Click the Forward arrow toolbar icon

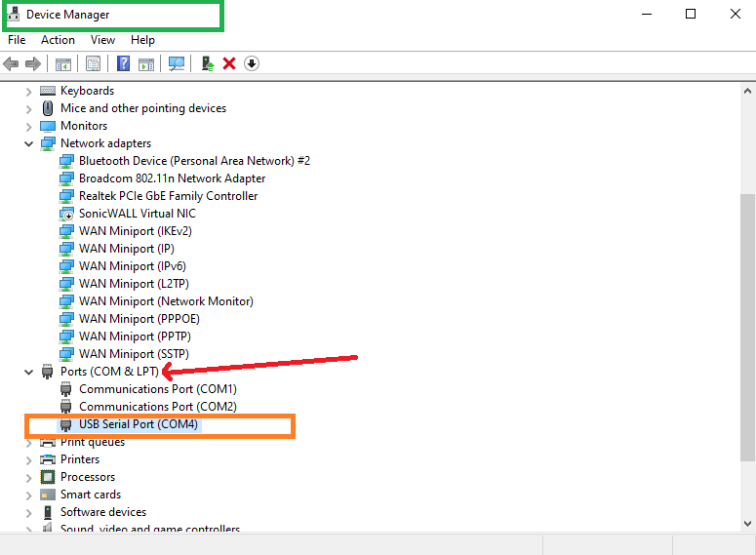(x=32, y=63)
